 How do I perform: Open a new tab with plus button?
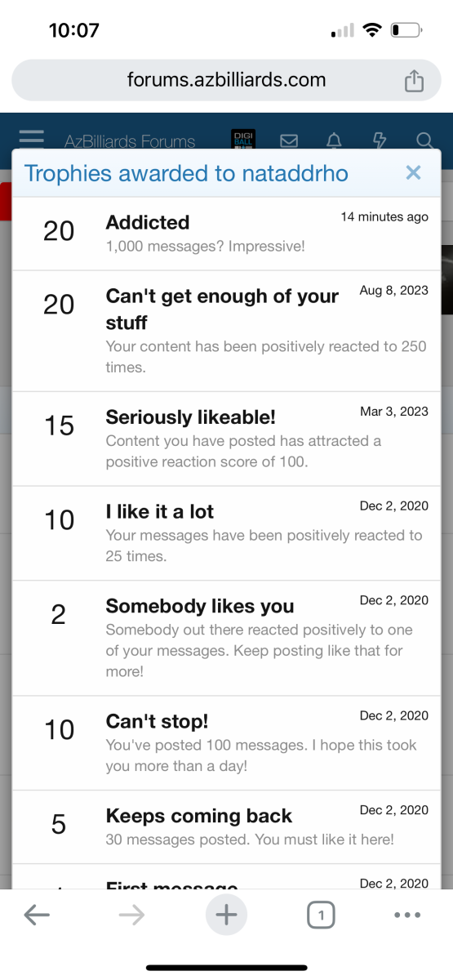[226, 915]
